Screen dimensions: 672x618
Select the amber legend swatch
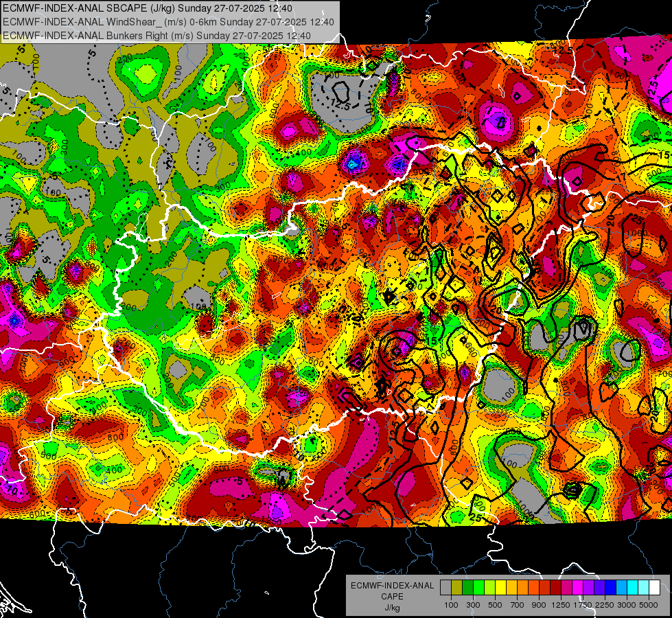pos(511,588)
